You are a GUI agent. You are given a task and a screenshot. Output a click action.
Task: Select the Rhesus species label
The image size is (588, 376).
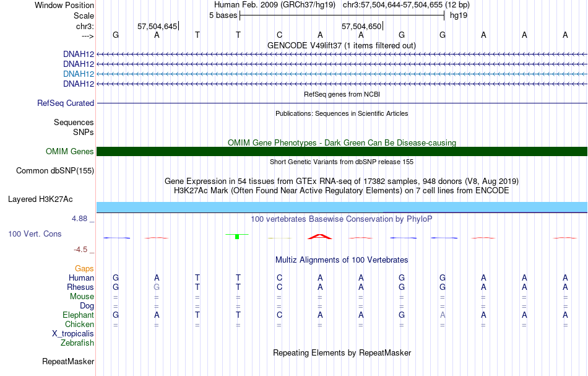(x=80, y=287)
